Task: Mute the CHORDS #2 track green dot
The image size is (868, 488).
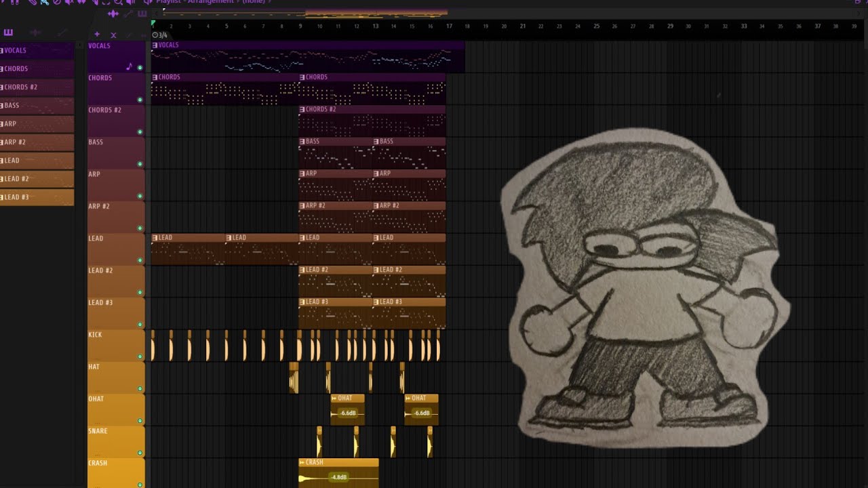Action: pyautogui.click(x=140, y=132)
